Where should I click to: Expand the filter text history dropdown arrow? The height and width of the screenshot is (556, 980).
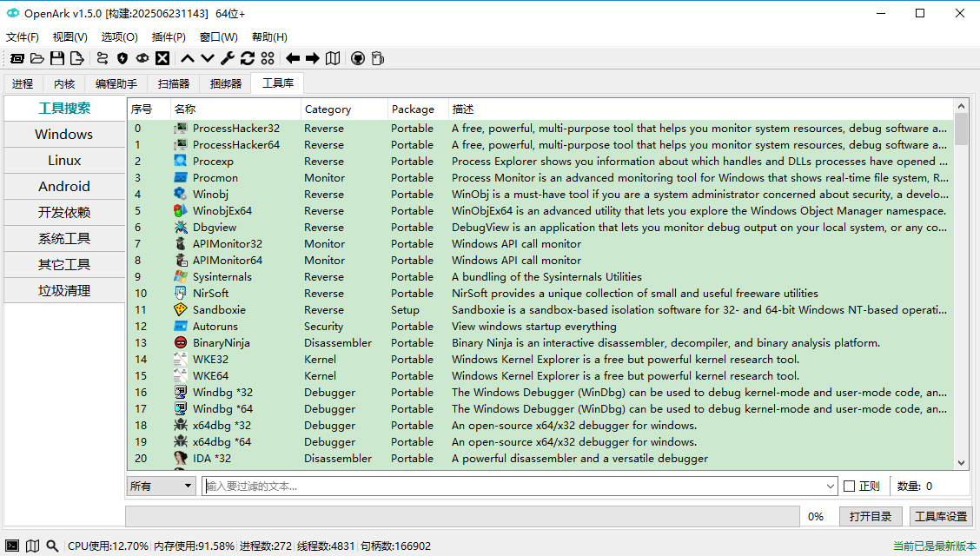(x=831, y=486)
